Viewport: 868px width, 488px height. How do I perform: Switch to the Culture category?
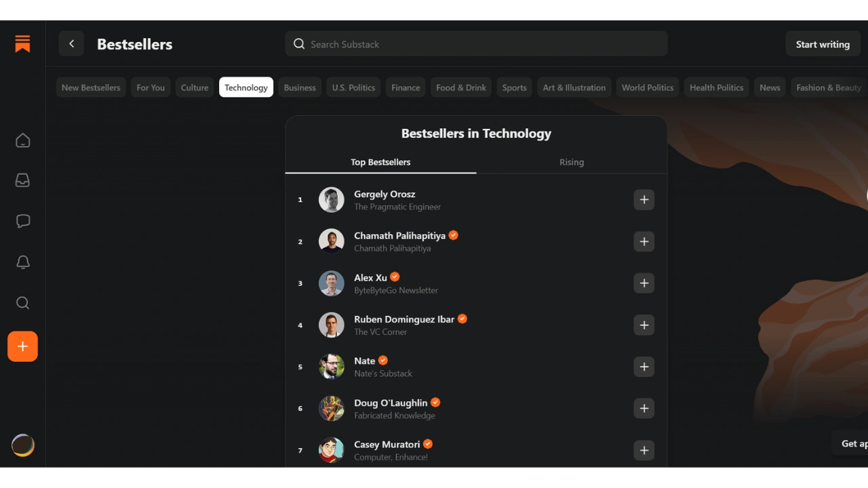click(195, 87)
